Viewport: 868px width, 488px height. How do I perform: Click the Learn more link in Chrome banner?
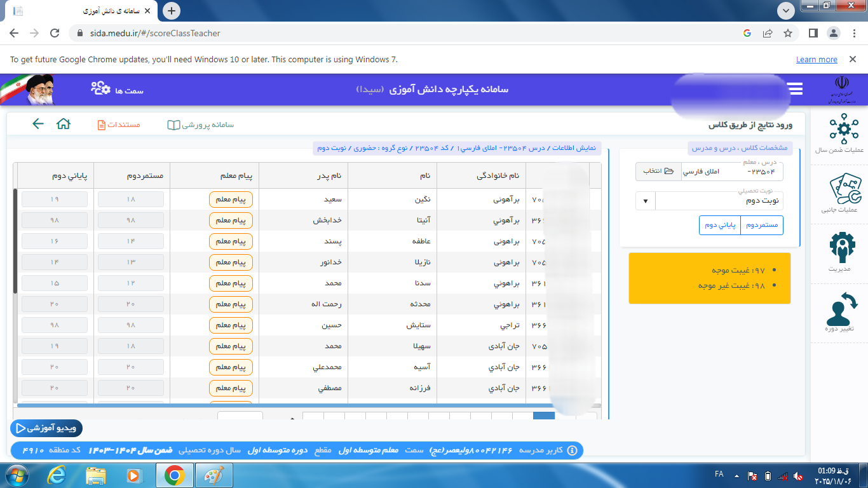click(816, 60)
